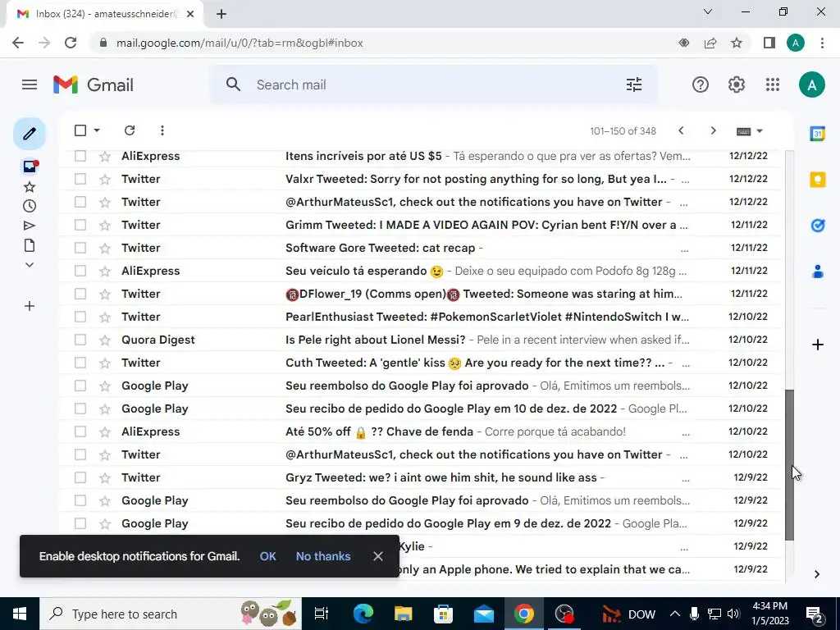The image size is (840, 630).
Task: Reload the page in Chrome
Action: 71,43
